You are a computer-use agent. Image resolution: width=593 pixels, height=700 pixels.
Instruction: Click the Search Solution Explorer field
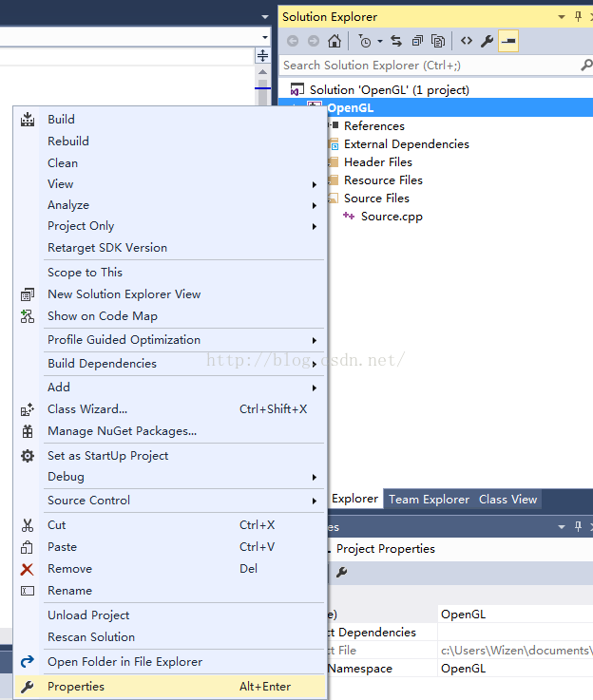pos(429,66)
